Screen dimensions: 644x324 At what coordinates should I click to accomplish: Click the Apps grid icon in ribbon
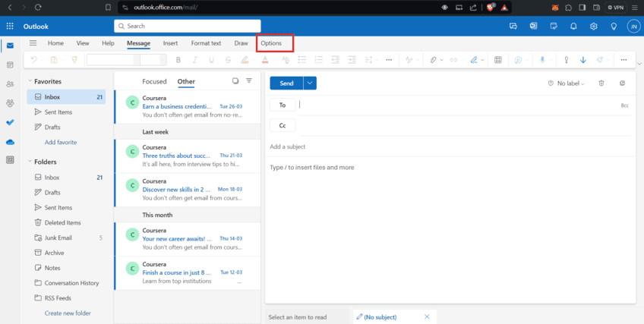click(x=497, y=60)
